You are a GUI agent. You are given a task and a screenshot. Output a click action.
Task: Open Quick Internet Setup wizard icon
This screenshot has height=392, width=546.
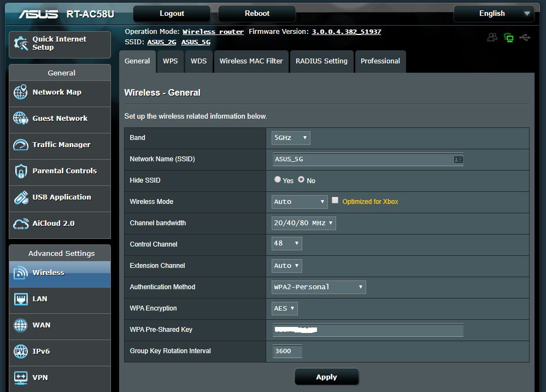21,44
